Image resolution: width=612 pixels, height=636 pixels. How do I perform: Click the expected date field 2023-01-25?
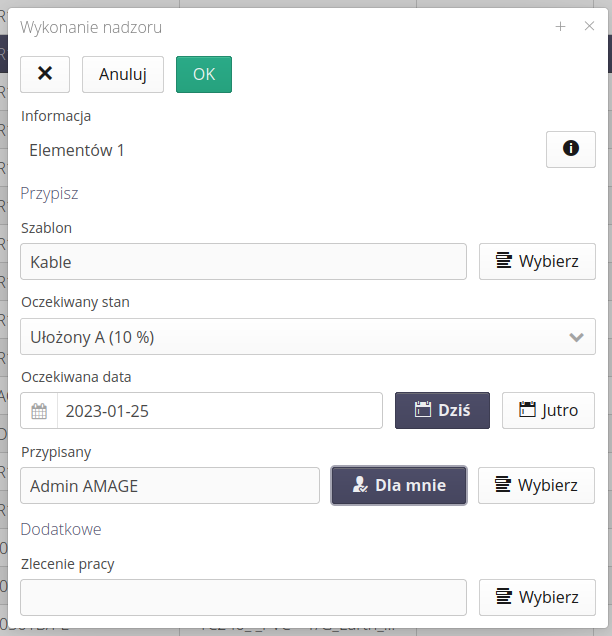(x=219, y=411)
